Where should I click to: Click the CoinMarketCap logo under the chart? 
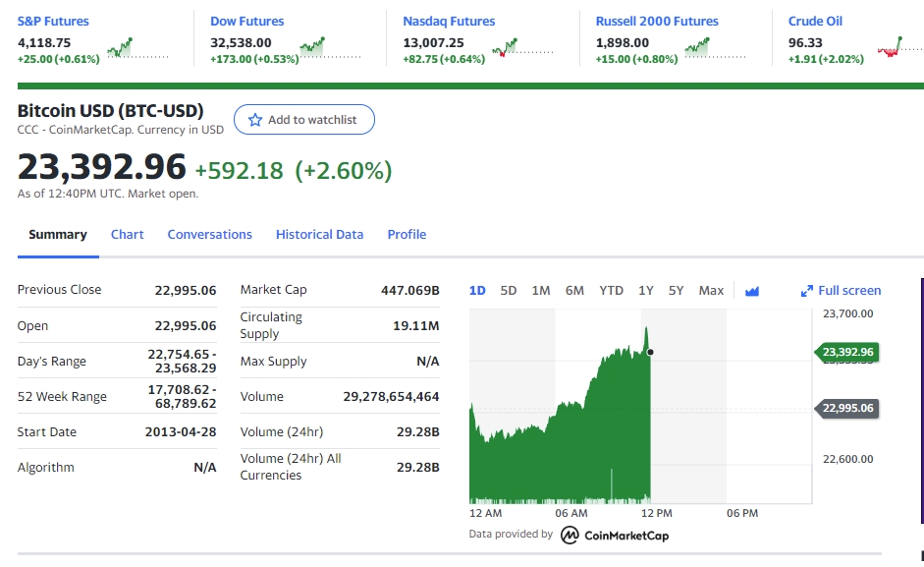(x=615, y=536)
